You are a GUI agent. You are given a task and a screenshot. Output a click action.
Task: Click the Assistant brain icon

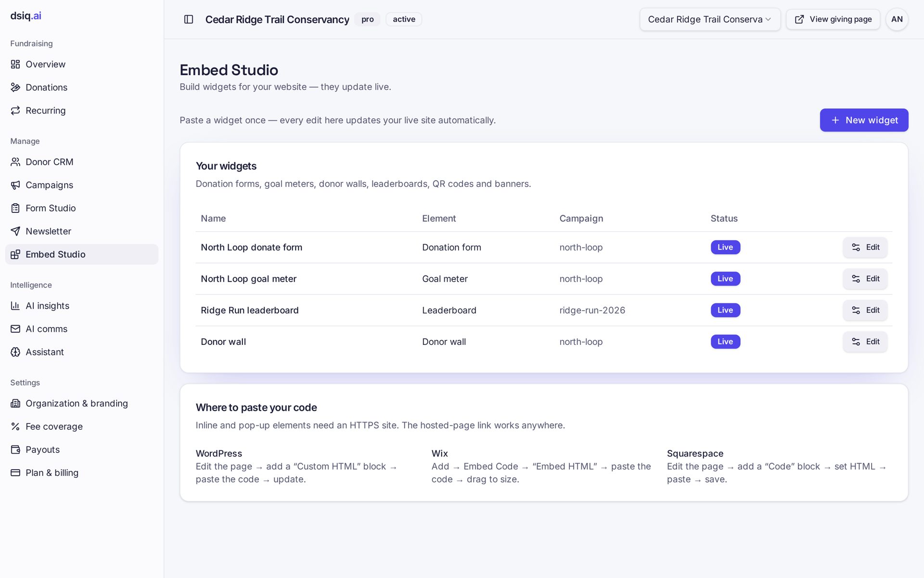tap(15, 352)
